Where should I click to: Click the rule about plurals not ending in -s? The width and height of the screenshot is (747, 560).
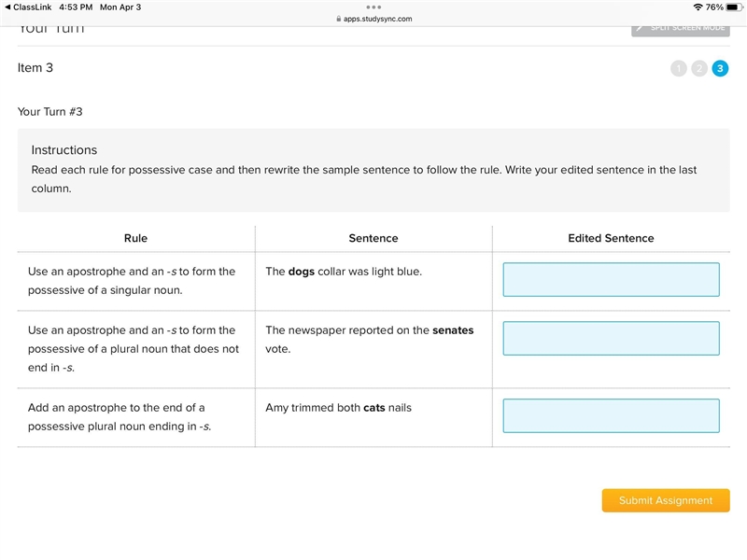click(x=134, y=348)
